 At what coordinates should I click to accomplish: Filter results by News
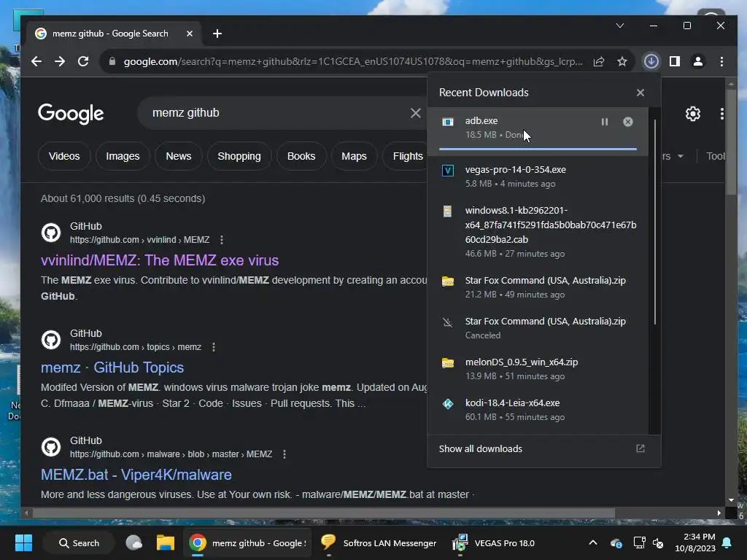pos(179,156)
